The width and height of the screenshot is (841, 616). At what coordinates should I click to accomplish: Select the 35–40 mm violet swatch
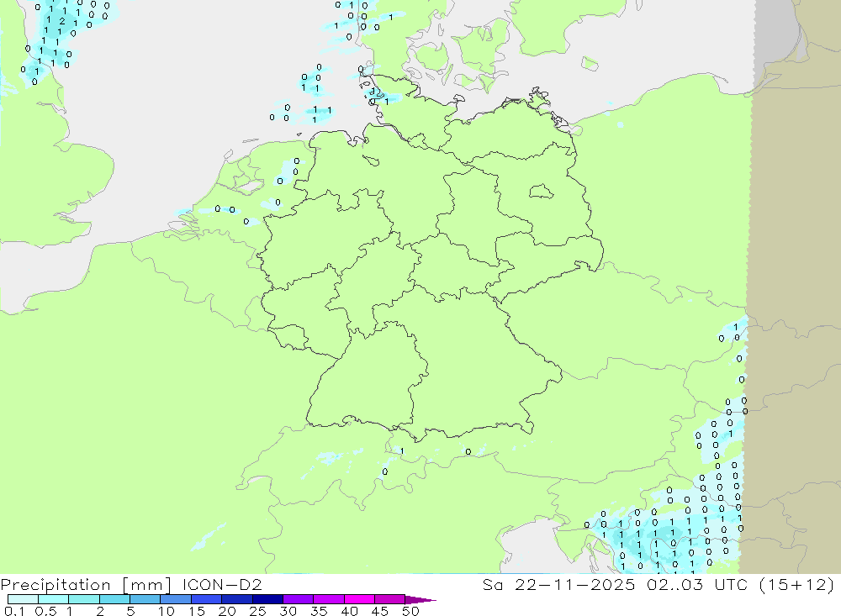coord(329,599)
